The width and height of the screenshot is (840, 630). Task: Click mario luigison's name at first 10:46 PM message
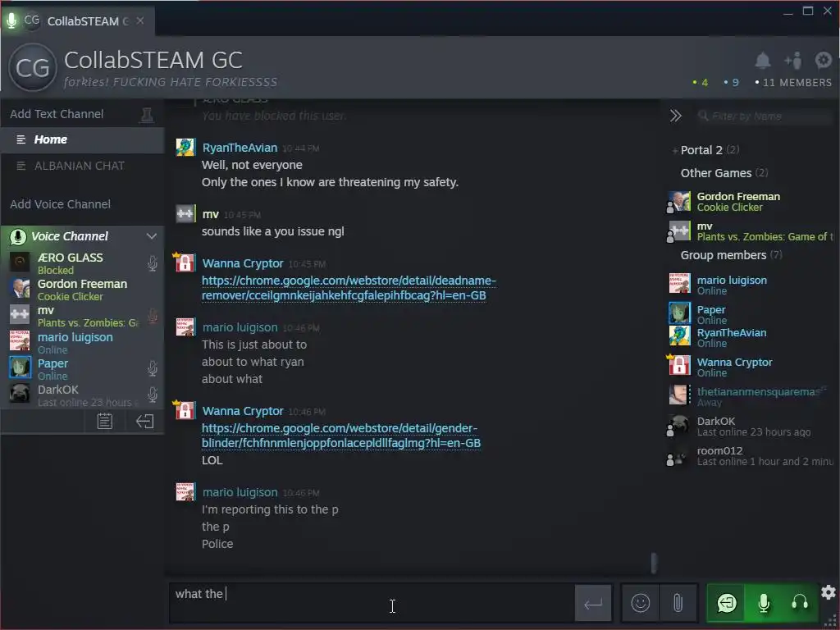pyautogui.click(x=240, y=327)
